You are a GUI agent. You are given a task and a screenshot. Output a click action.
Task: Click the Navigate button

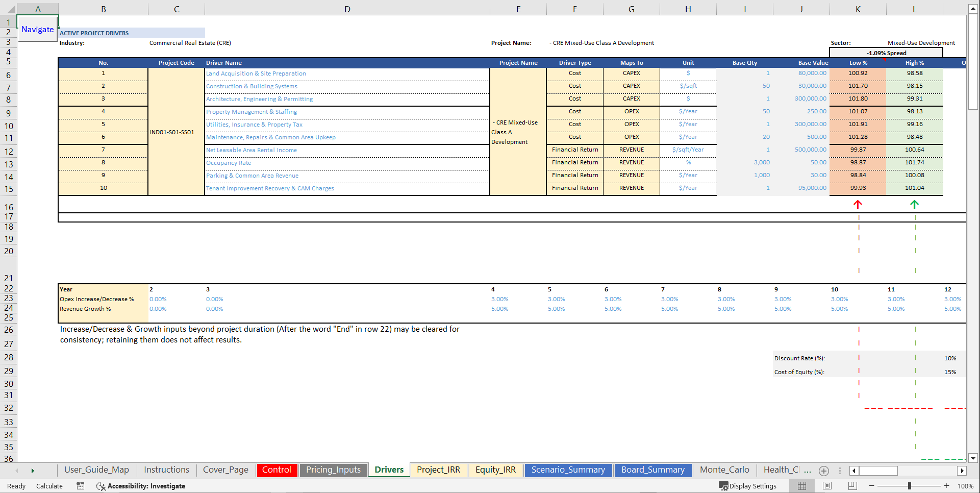[x=38, y=29]
